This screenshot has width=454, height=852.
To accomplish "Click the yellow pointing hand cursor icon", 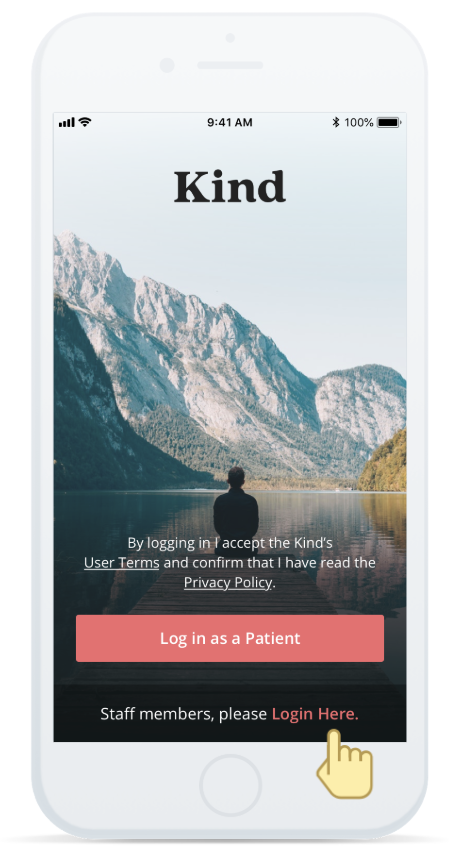I will [344, 764].
